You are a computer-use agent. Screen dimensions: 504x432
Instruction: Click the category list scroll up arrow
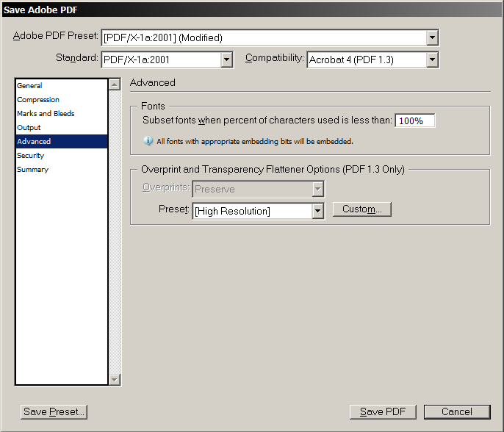point(115,84)
